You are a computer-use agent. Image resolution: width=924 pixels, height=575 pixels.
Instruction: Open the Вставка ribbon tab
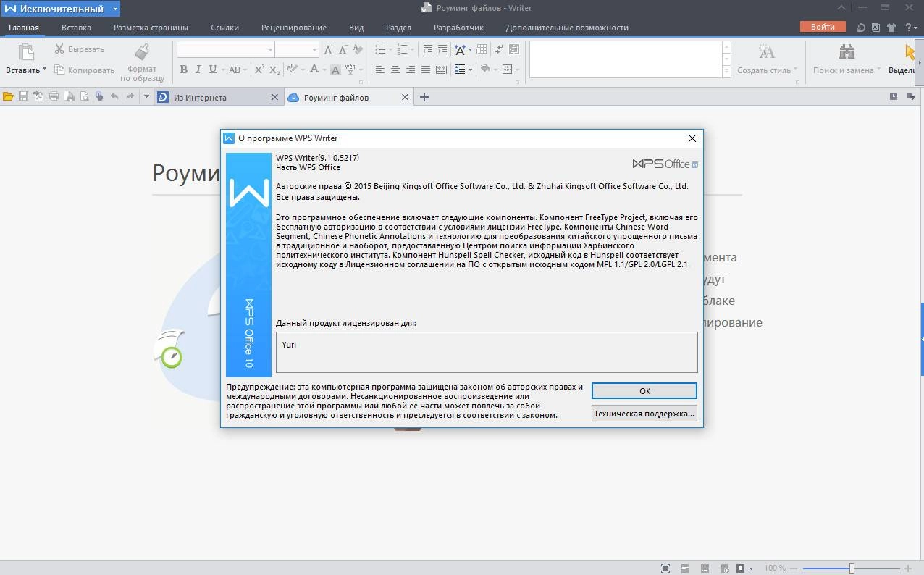click(x=76, y=28)
